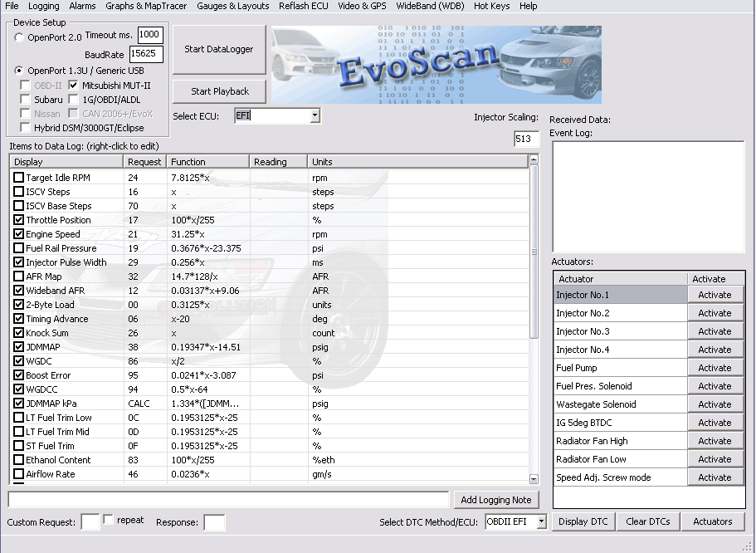Viewport: 756px width, 553px height.
Task: Click the data log list scroll-up arrow
Action: pos(534,159)
